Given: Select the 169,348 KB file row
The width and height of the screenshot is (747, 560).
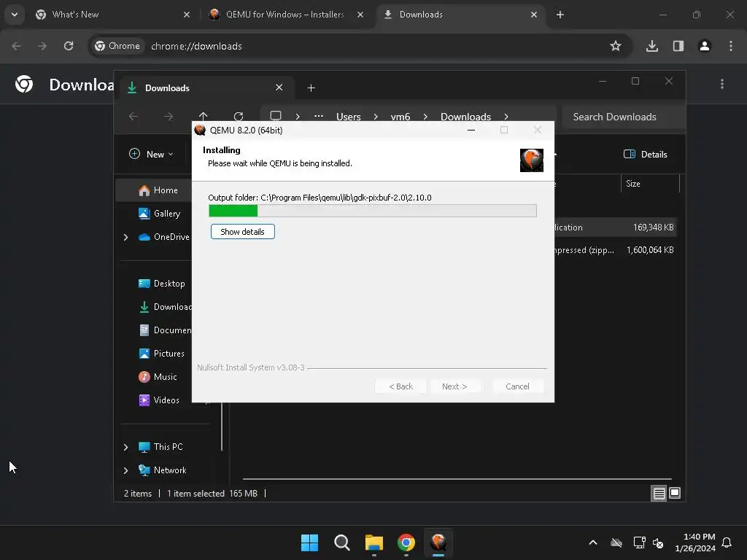Looking at the screenshot, I should (616, 227).
